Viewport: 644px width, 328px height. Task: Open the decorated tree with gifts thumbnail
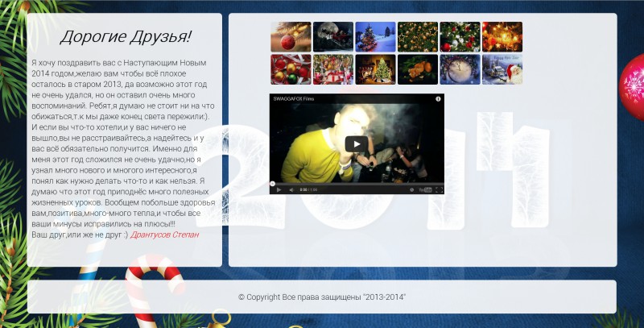click(333, 69)
